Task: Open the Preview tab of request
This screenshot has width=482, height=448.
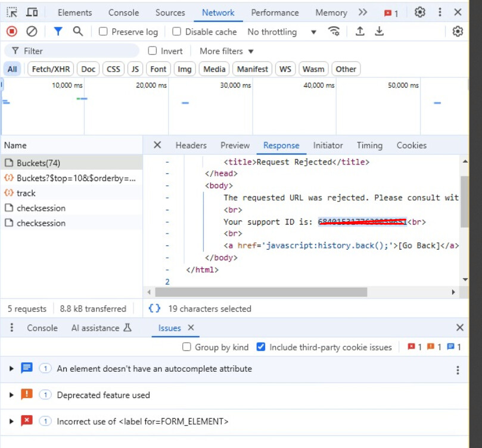Action: 235,145
